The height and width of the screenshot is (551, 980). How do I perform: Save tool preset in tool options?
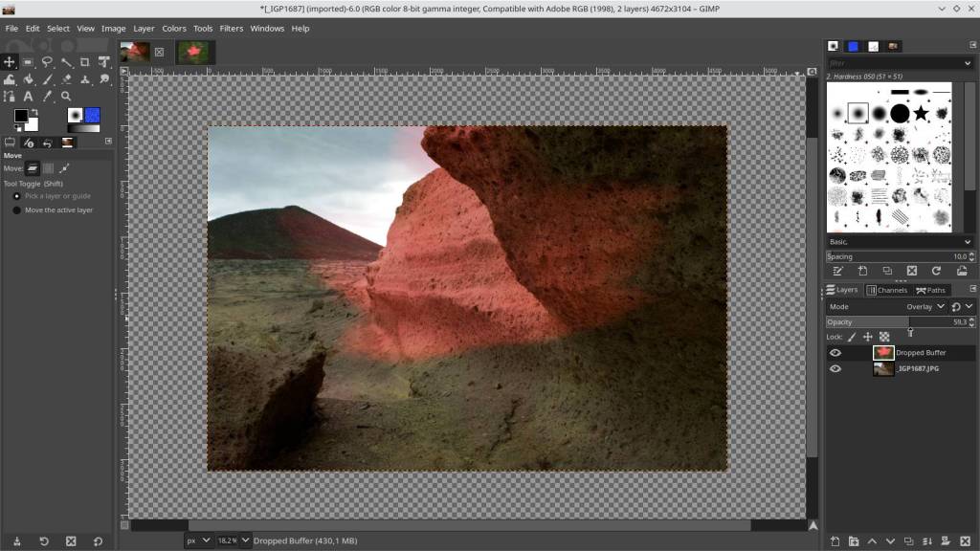(x=17, y=541)
